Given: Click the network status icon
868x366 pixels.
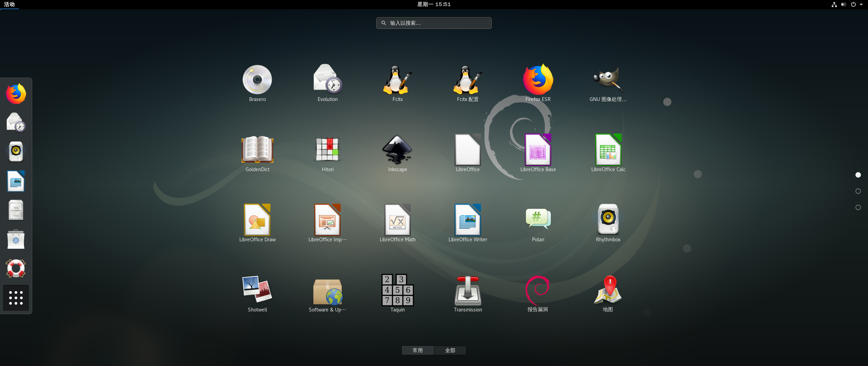Looking at the screenshot, I should tap(834, 4).
